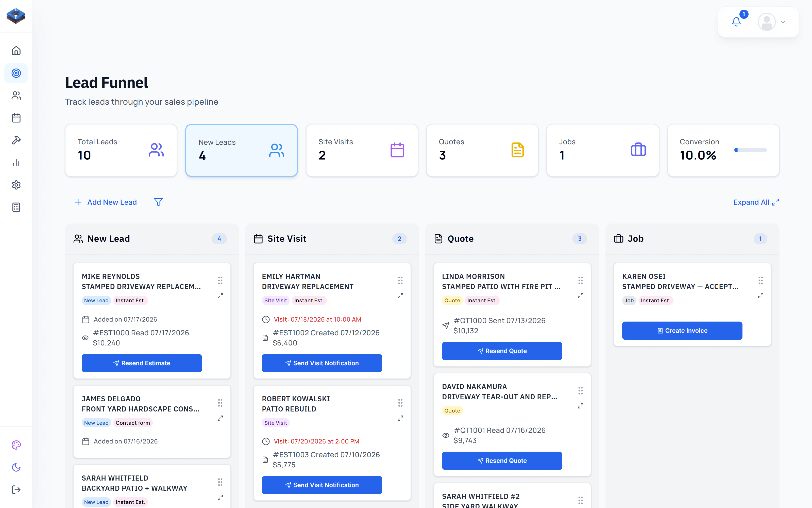Screen dimensions: 812x508
Task: Click the logout icon in sidebar
Action: pyautogui.click(x=16, y=490)
